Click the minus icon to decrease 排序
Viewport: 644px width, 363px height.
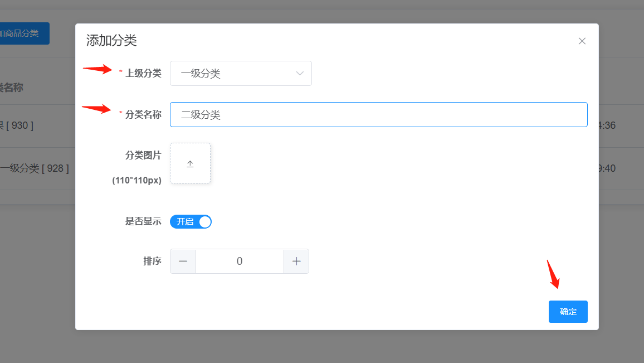(183, 261)
